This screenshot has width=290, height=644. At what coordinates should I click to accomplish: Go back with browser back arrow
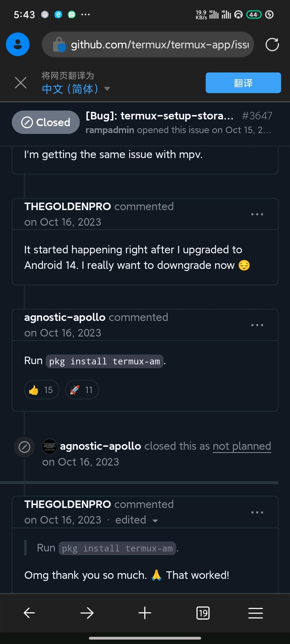29,613
